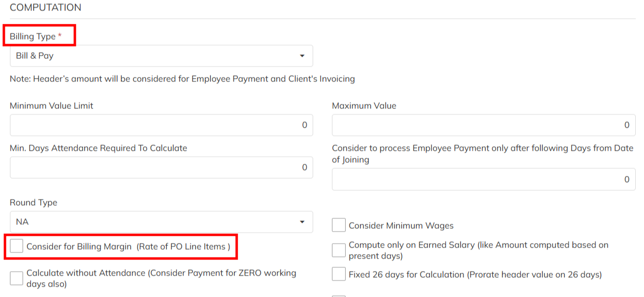
Task: Click the Maximum Value label text
Action: [364, 106]
